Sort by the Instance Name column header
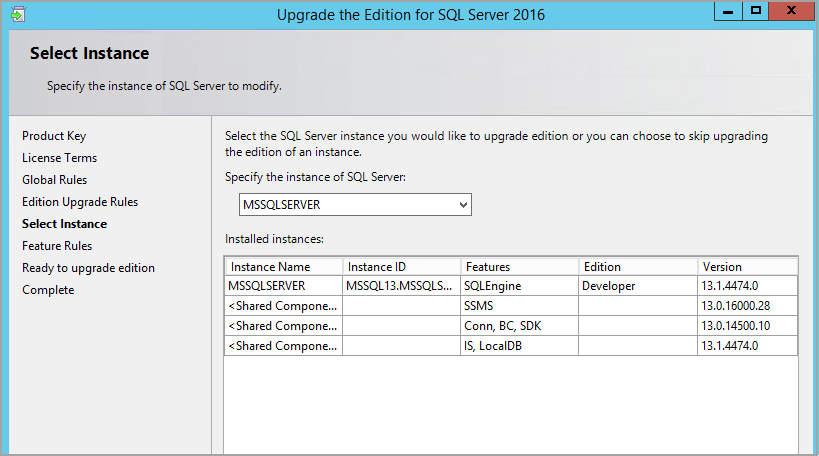The height and width of the screenshot is (456, 819). (x=284, y=267)
